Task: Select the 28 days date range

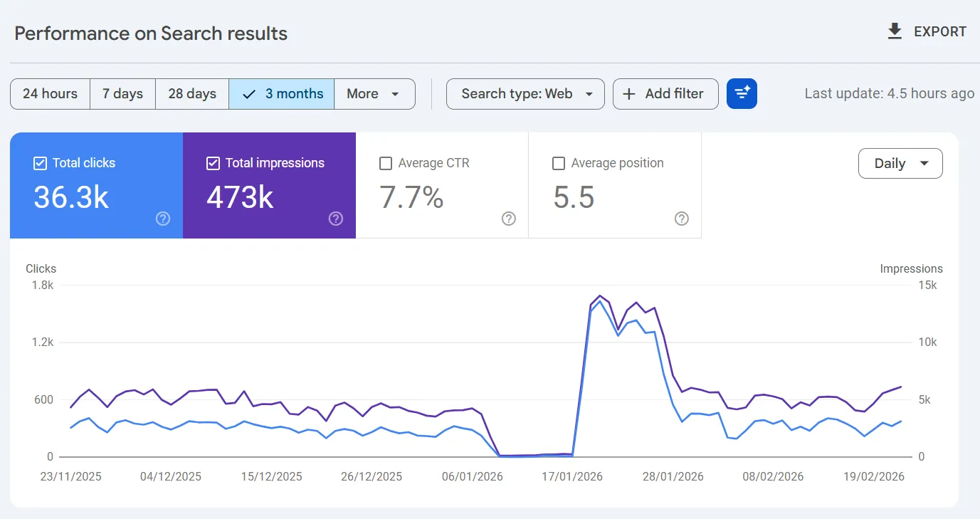Action: click(x=191, y=93)
